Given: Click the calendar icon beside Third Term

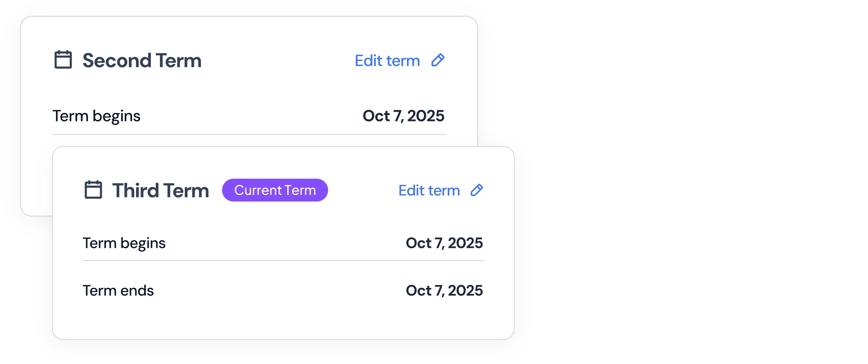Looking at the screenshot, I should 93,190.
